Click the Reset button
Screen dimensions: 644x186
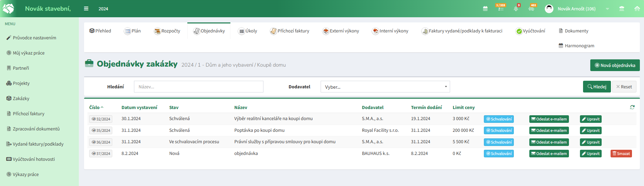pyautogui.click(x=624, y=87)
